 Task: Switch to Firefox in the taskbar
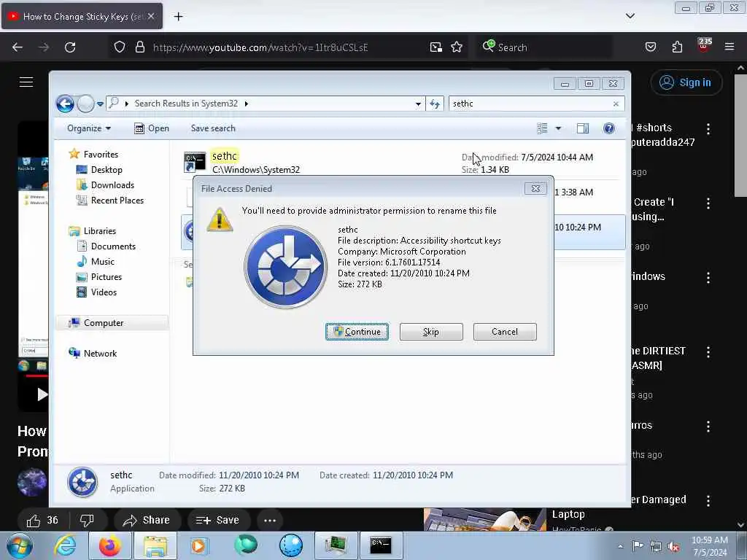point(110,545)
